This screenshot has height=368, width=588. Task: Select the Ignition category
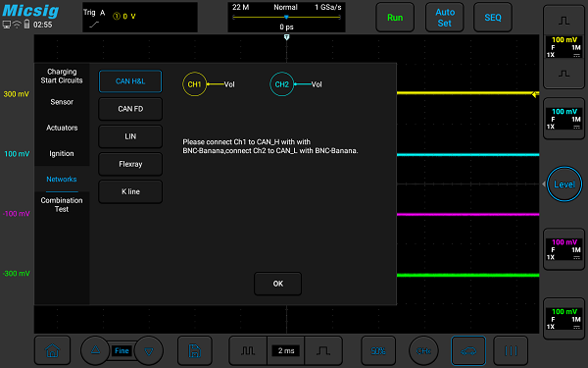[62, 153]
